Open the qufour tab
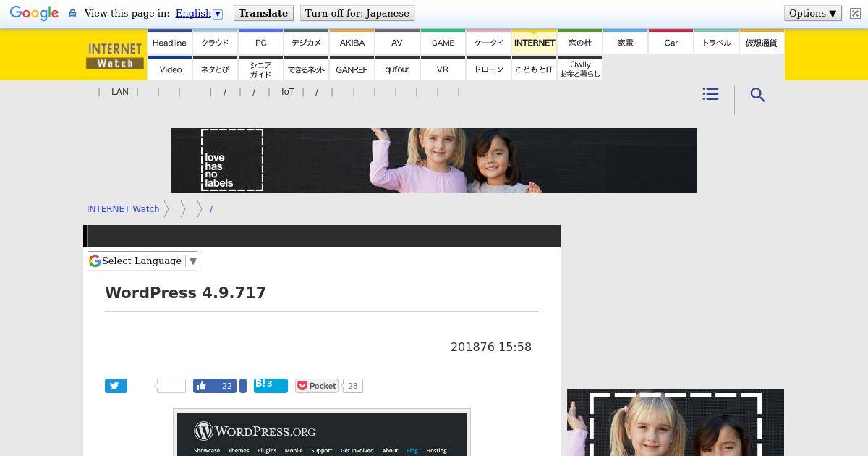Viewport: 868px width, 456px height. click(x=397, y=69)
